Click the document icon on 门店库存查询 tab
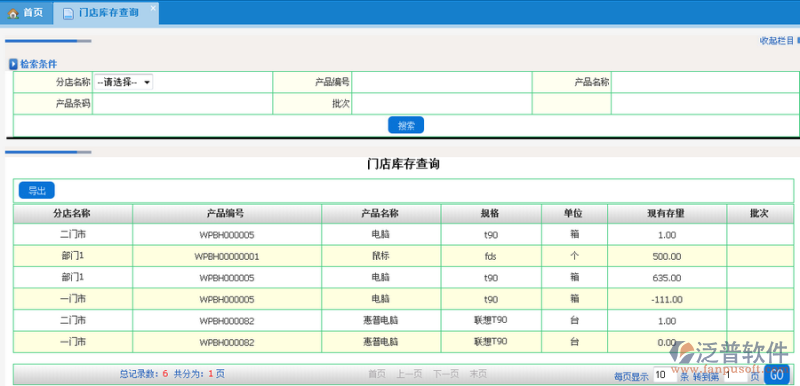 click(68, 14)
